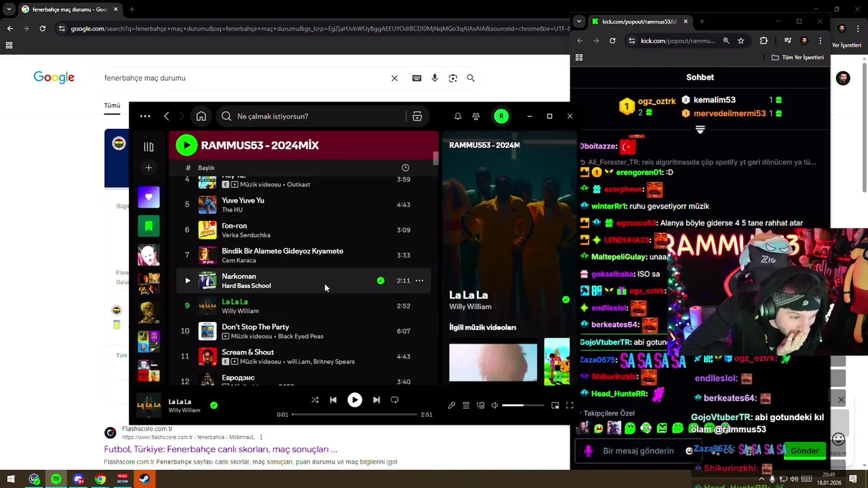Click Kick chat message field Bir mesaj gönderin
The image size is (868, 488).
coord(638,451)
